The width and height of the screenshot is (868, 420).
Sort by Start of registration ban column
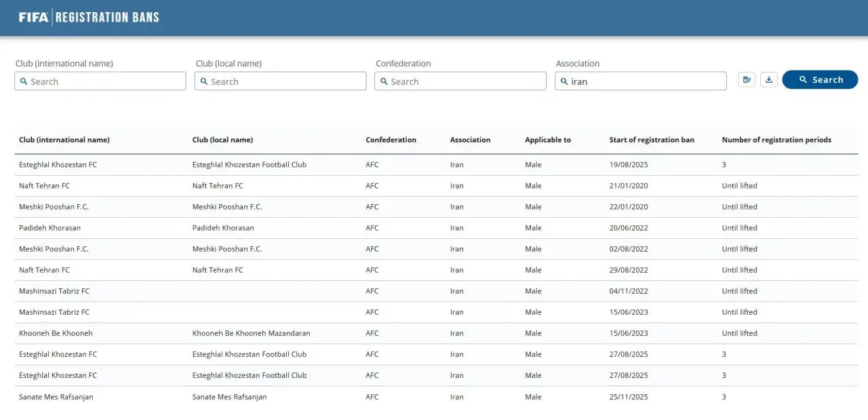point(651,140)
